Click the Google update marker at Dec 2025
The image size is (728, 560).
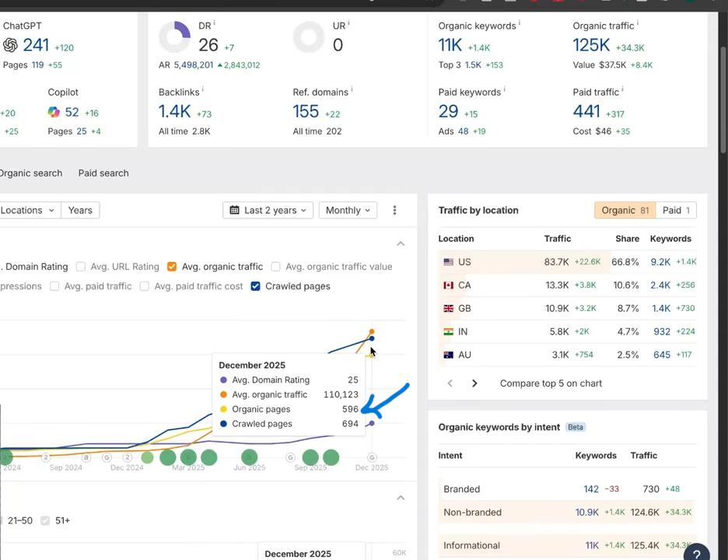click(x=372, y=457)
